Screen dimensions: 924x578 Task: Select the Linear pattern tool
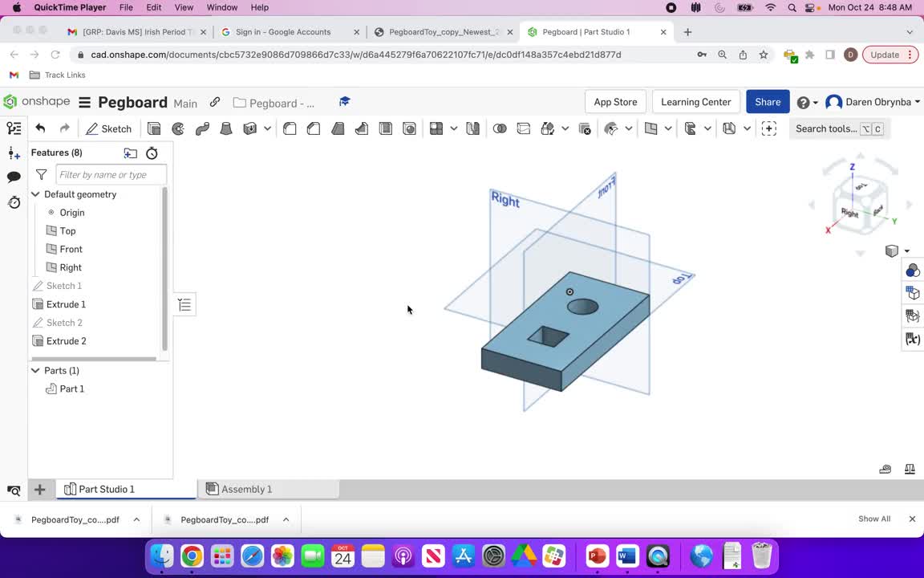tap(436, 128)
